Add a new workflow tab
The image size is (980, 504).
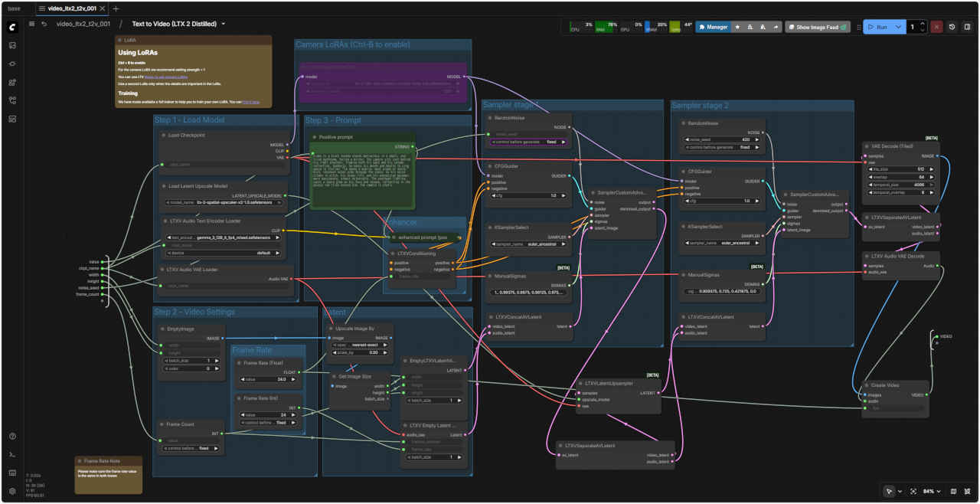pyautogui.click(x=116, y=8)
